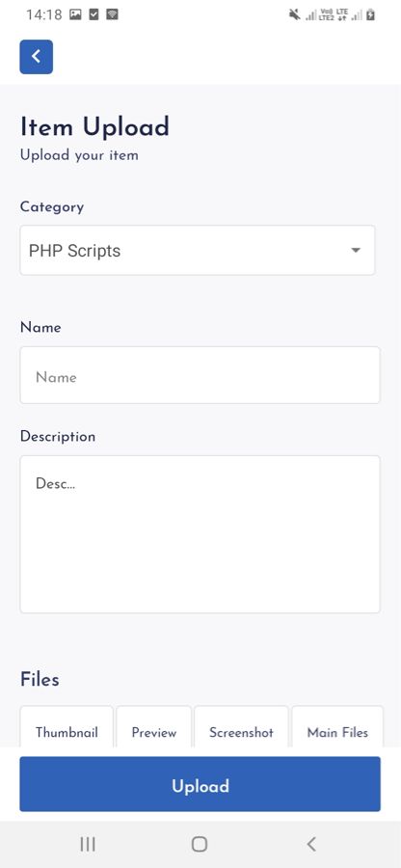Image resolution: width=401 pixels, height=868 pixels.
Task: Tap the Item Upload heading
Action: point(94,126)
